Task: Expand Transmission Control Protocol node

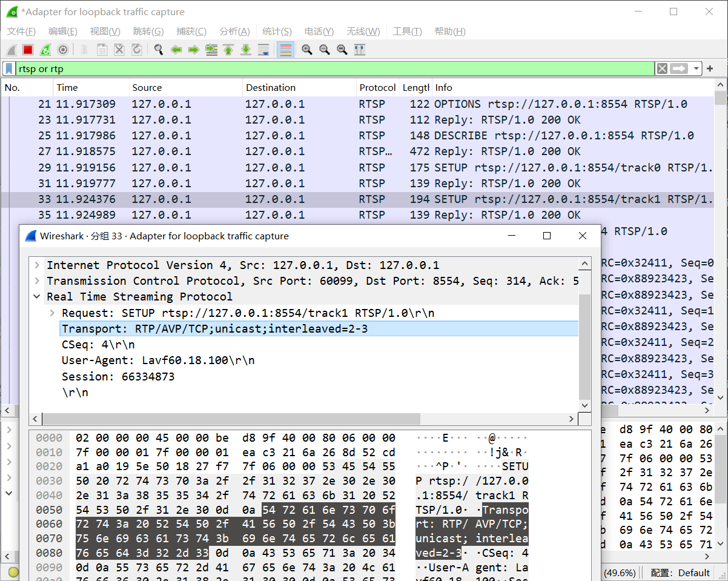Action: (x=38, y=281)
